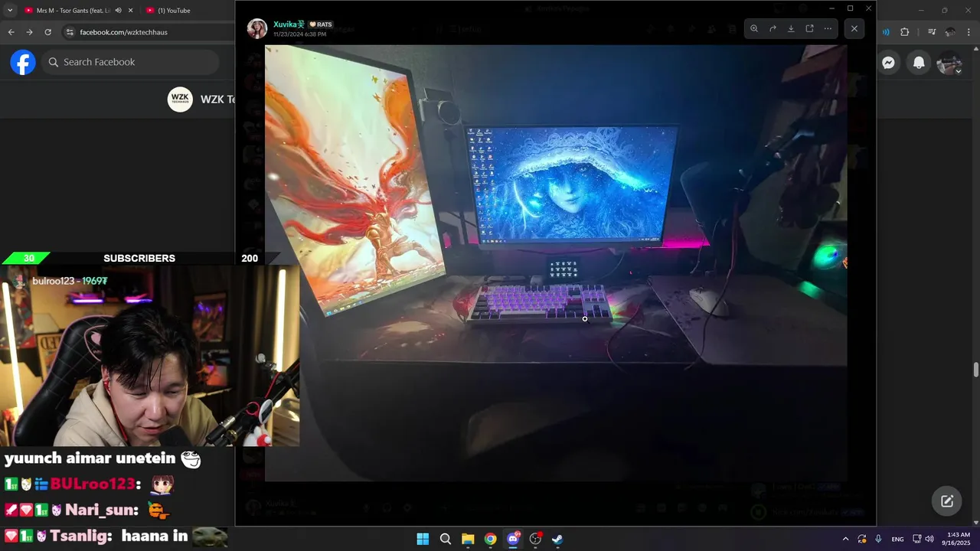Open Xuvika's avatar in the image viewer
980x551 pixels.
point(257,29)
